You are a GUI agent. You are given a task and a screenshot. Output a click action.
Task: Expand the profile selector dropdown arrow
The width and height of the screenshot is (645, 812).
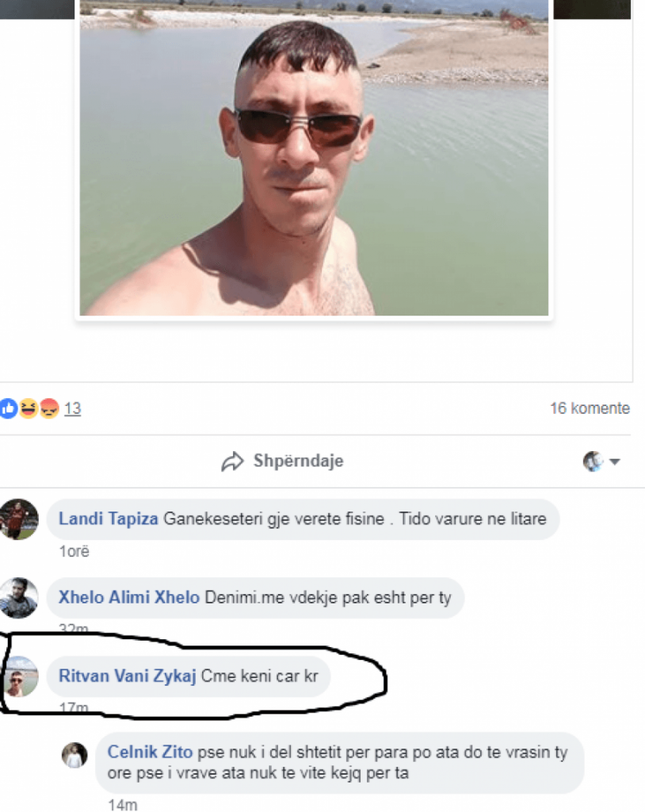tap(614, 462)
